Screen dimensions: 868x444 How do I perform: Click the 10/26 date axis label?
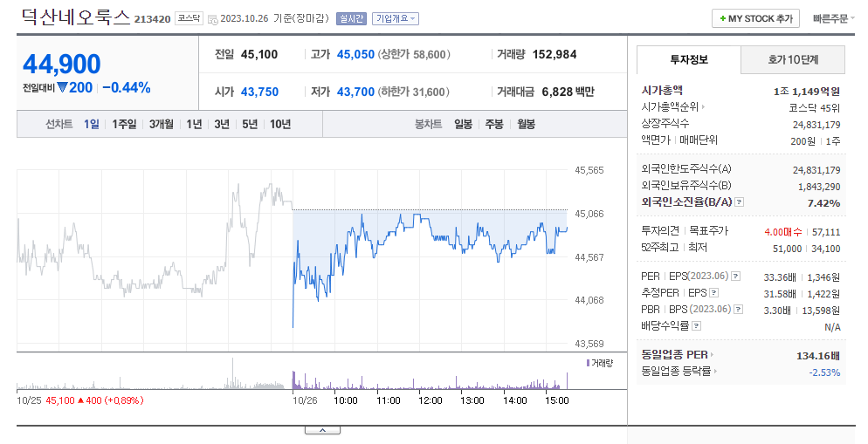tap(305, 400)
